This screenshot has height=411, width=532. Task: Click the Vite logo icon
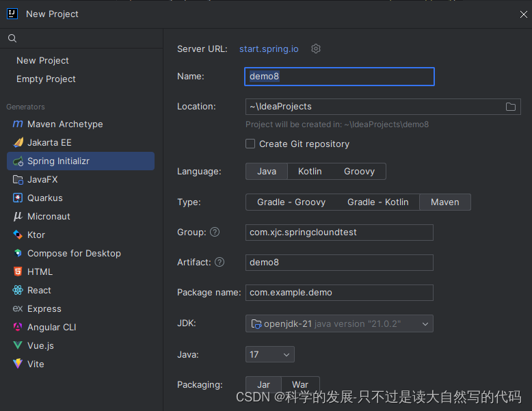pos(18,364)
